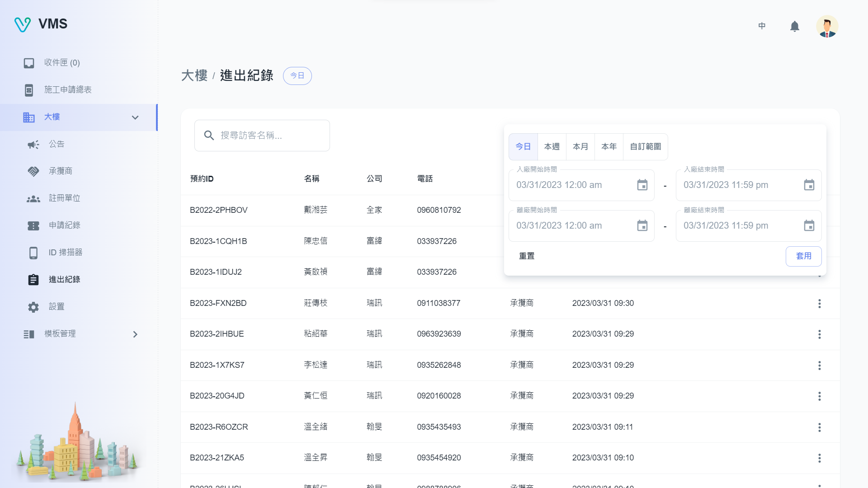Click the 重置 reset button
Screen dimensions: 868x488
527,256
